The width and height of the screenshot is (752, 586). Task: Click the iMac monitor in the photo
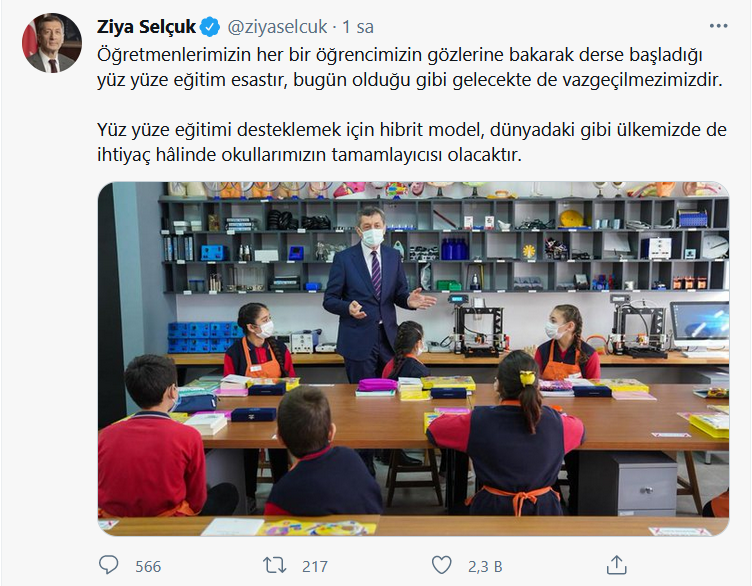pyautogui.click(x=699, y=328)
